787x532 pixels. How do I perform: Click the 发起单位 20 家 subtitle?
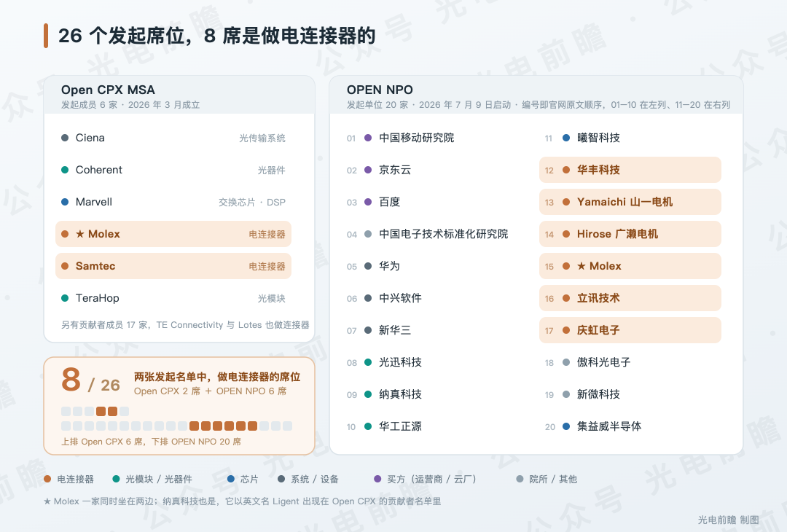(539, 105)
